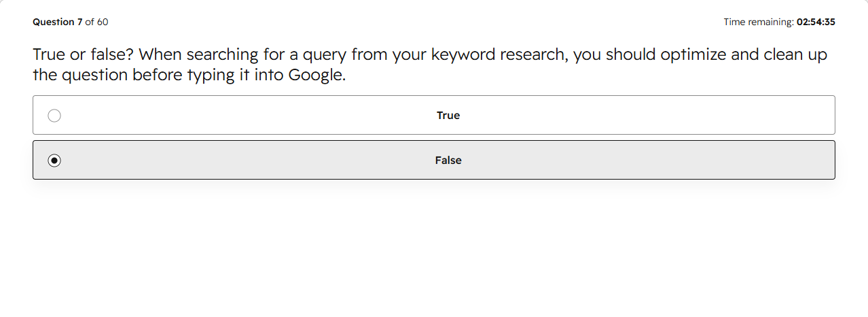Click 'of 60' in the question counter
868x317 pixels.
coord(96,22)
